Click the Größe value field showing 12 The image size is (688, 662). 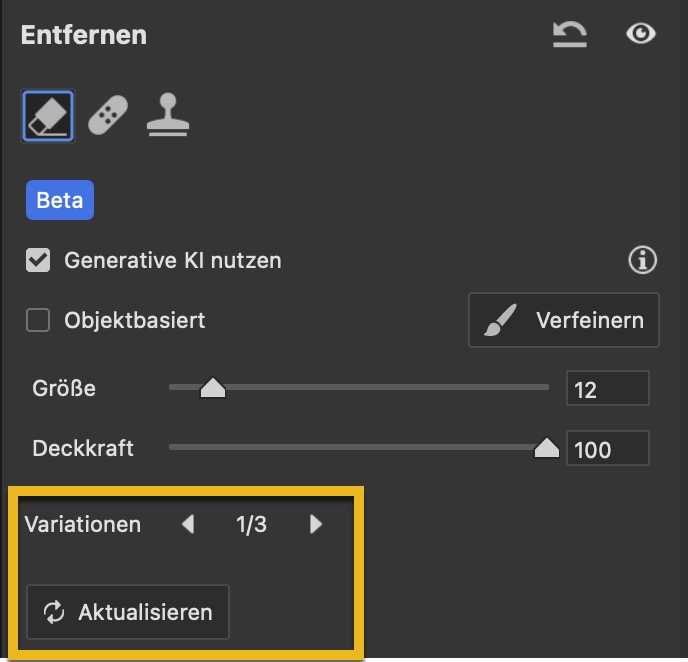[607, 389]
